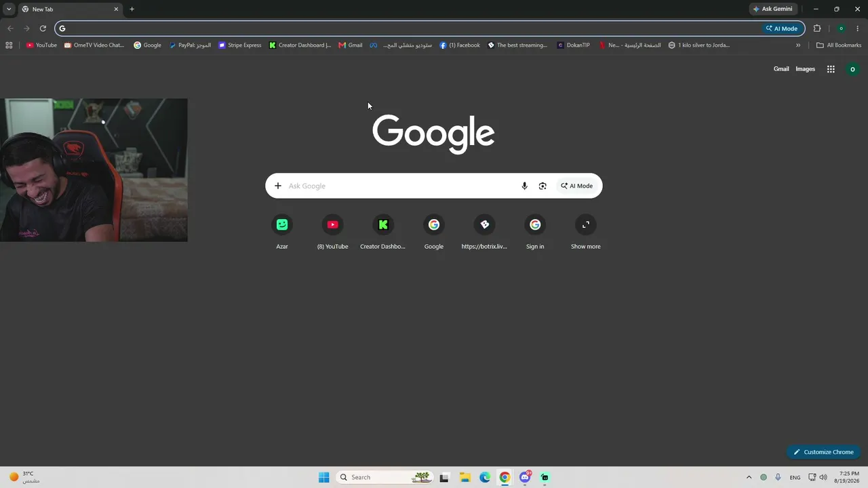The height and width of the screenshot is (488, 868).
Task: Open the Meta studio bookmark
Action: click(x=401, y=45)
